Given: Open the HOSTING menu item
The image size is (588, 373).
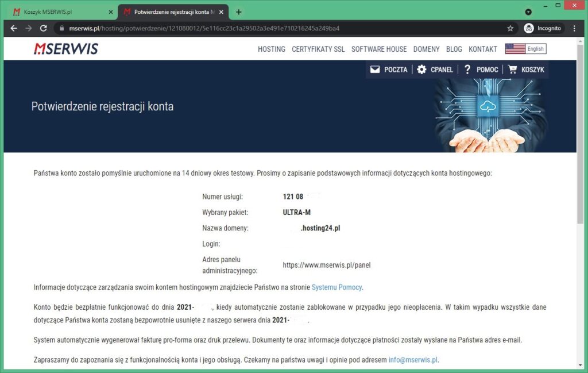Looking at the screenshot, I should coord(271,49).
